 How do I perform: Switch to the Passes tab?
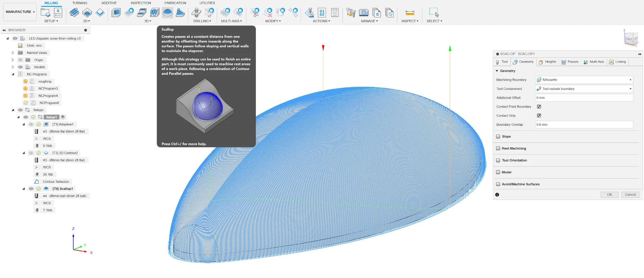pos(570,62)
